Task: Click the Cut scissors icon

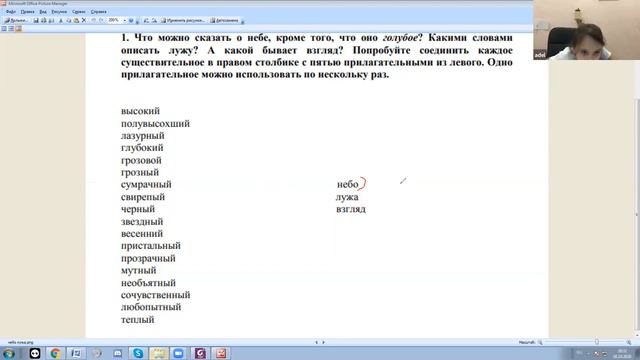Action: pyautogui.click(x=61, y=20)
